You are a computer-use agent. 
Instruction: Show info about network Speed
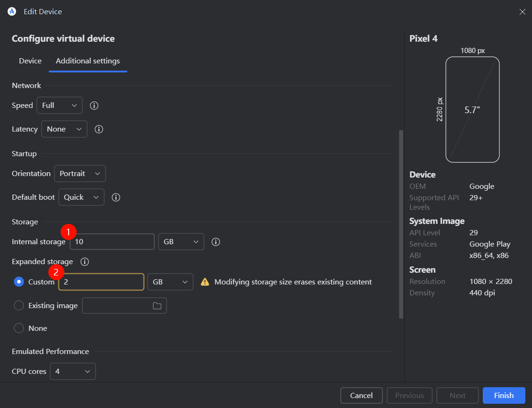click(94, 106)
